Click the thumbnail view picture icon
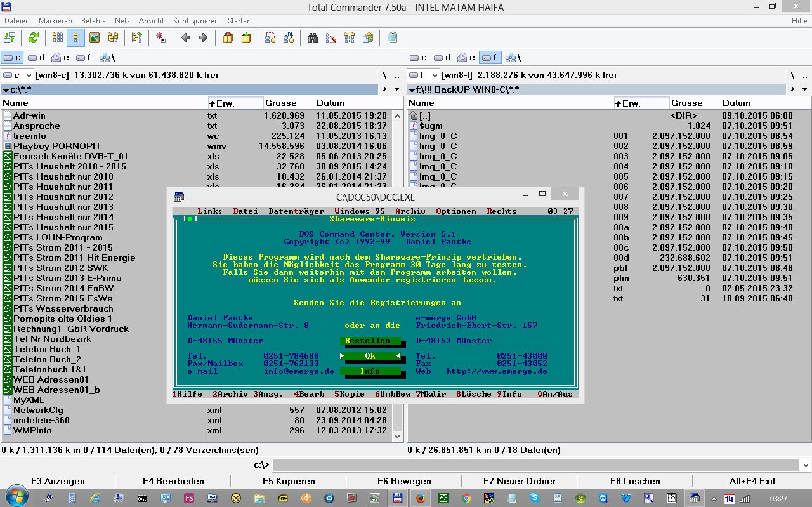The width and height of the screenshot is (812, 507). point(95,37)
